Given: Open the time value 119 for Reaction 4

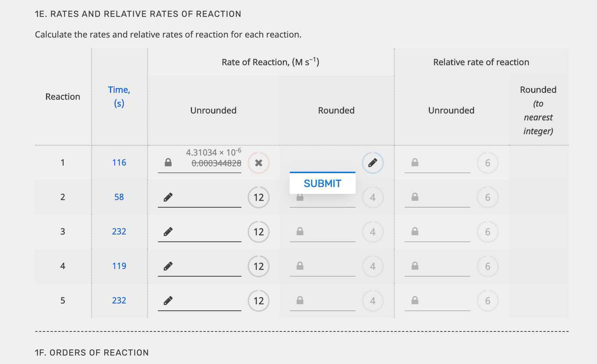Looking at the screenshot, I should click(x=119, y=266).
